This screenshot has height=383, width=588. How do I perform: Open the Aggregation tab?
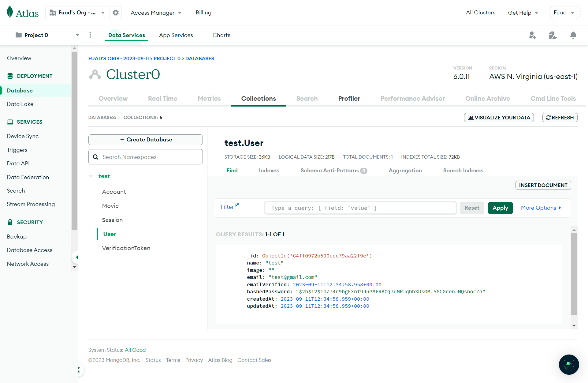click(405, 171)
